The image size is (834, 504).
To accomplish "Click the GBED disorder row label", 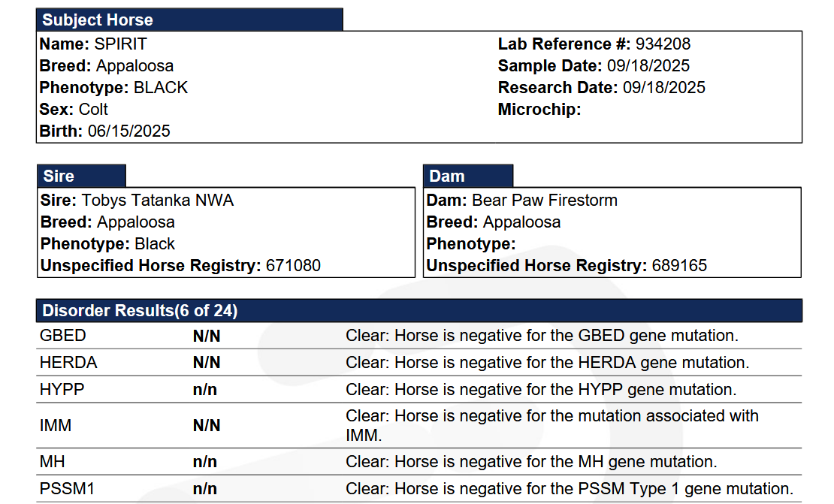I will [63, 337].
